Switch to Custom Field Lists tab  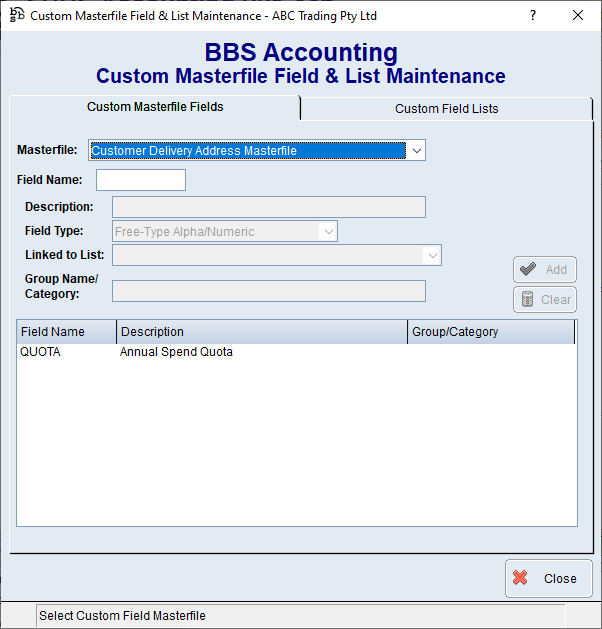pos(446,108)
